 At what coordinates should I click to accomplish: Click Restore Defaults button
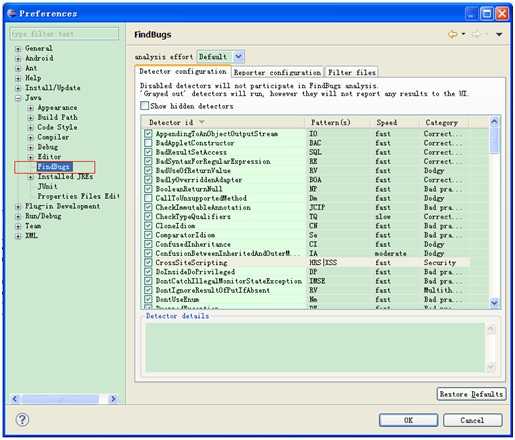click(471, 394)
